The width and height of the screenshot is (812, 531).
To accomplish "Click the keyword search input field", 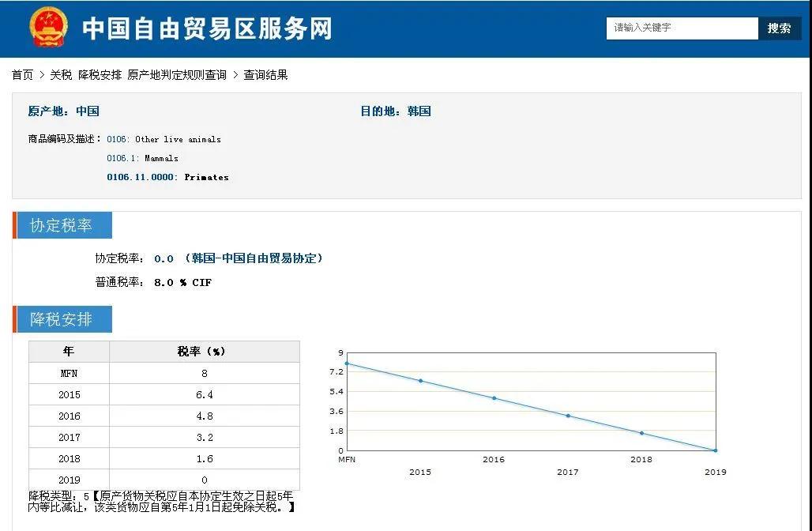I will click(681, 28).
